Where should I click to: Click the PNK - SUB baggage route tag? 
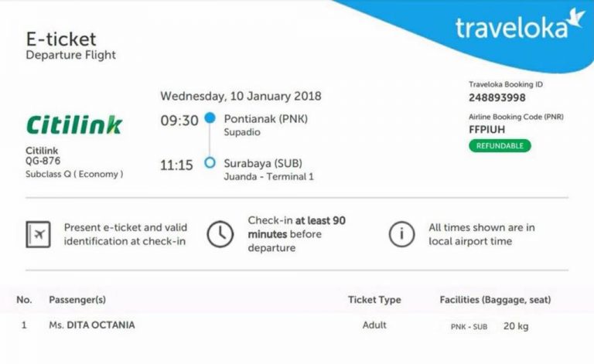tap(469, 327)
